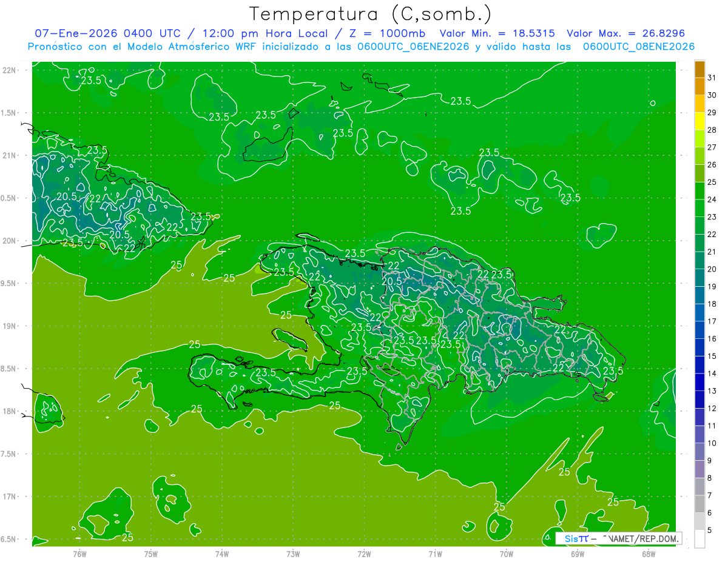Click color scale value 14
The height and width of the screenshot is (562, 728).
(712, 373)
